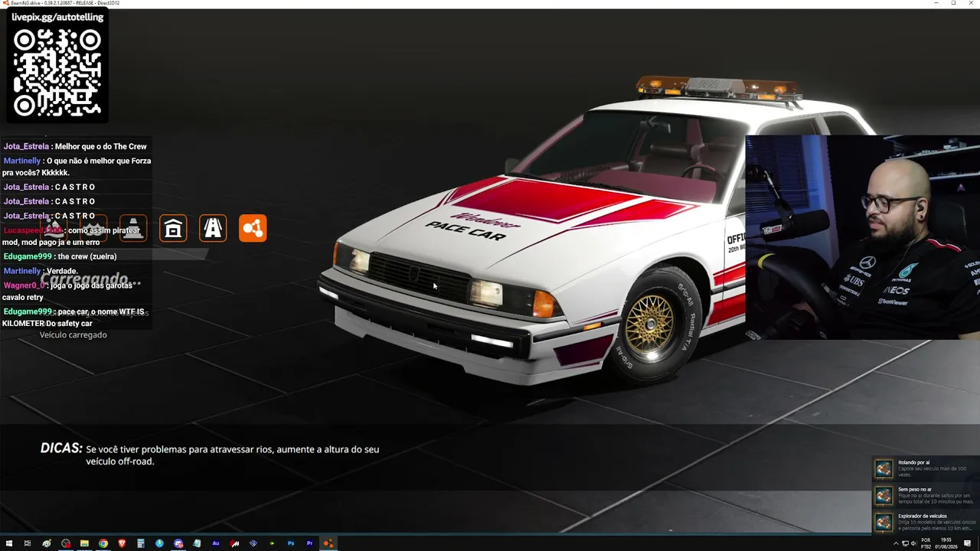Click the traffic cone loading icon
The width and height of the screenshot is (980, 551).
click(133, 228)
